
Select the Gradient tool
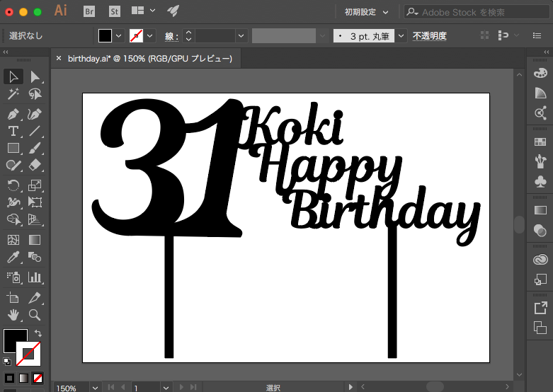(35, 240)
